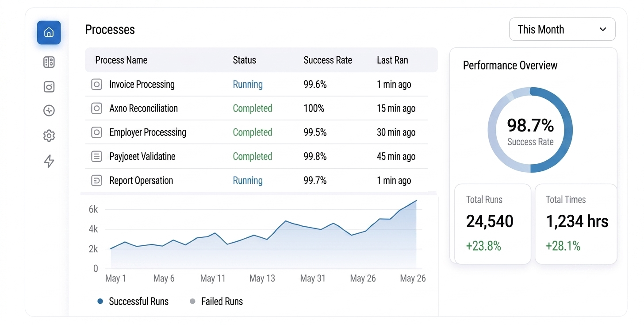Click the Axno Reconciliation row icon
The image size is (644, 325).
96,108
